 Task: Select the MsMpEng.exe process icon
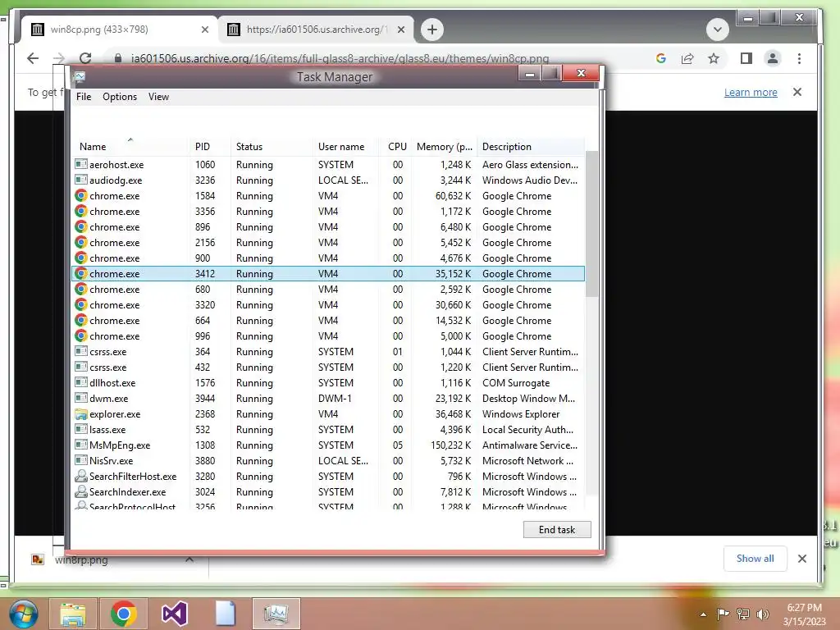tap(81, 445)
